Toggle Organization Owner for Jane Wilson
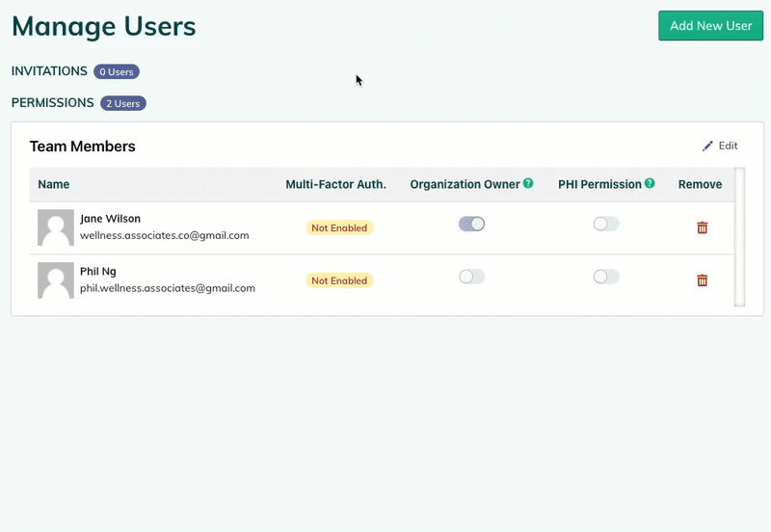Image resolution: width=771 pixels, height=532 pixels. 471,224
